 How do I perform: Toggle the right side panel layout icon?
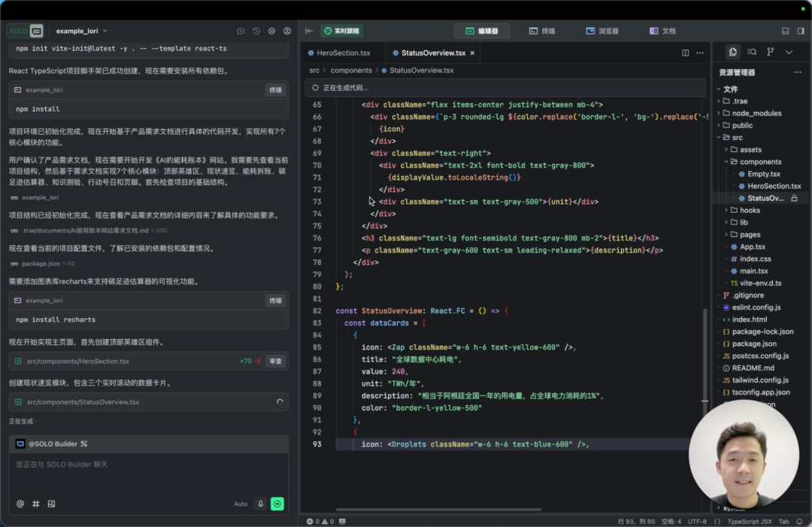801,31
